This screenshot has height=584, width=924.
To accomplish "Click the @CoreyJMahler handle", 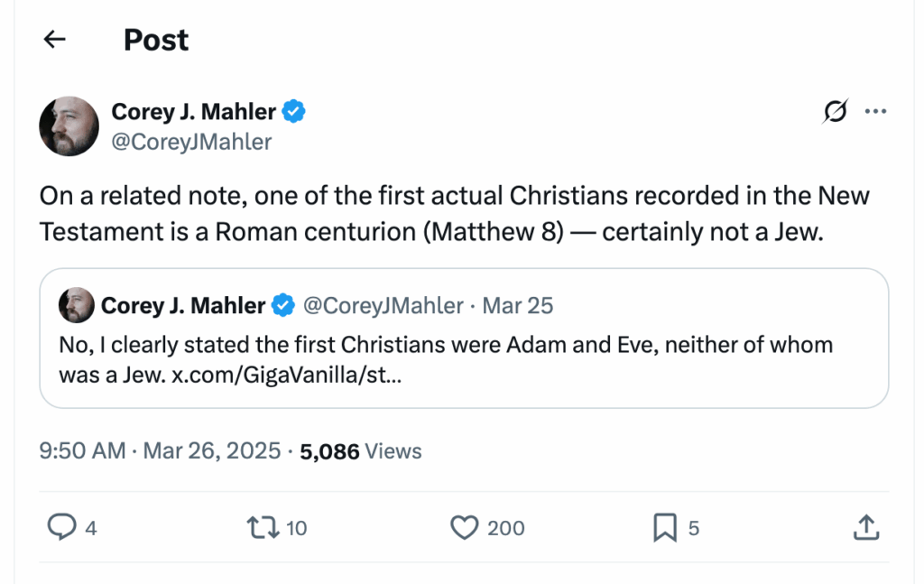I will tap(191, 141).
